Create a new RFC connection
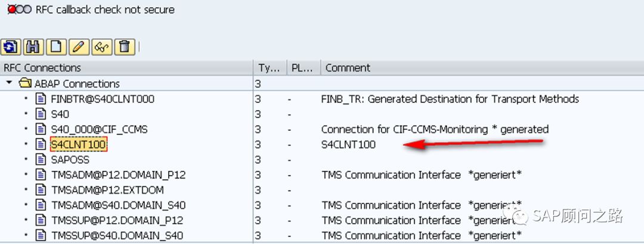The height and width of the screenshot is (244, 644). pyautogui.click(x=55, y=46)
